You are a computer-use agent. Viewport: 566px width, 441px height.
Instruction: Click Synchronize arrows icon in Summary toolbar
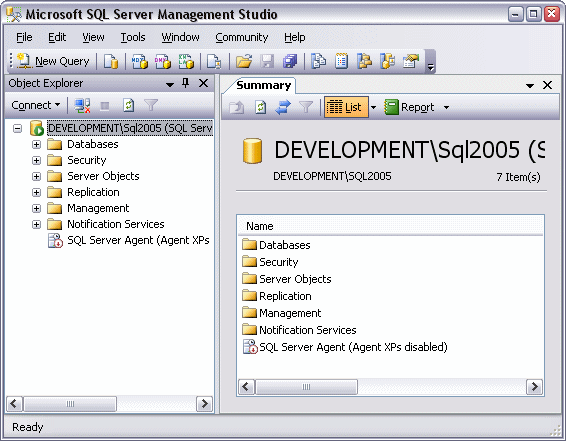click(x=283, y=107)
